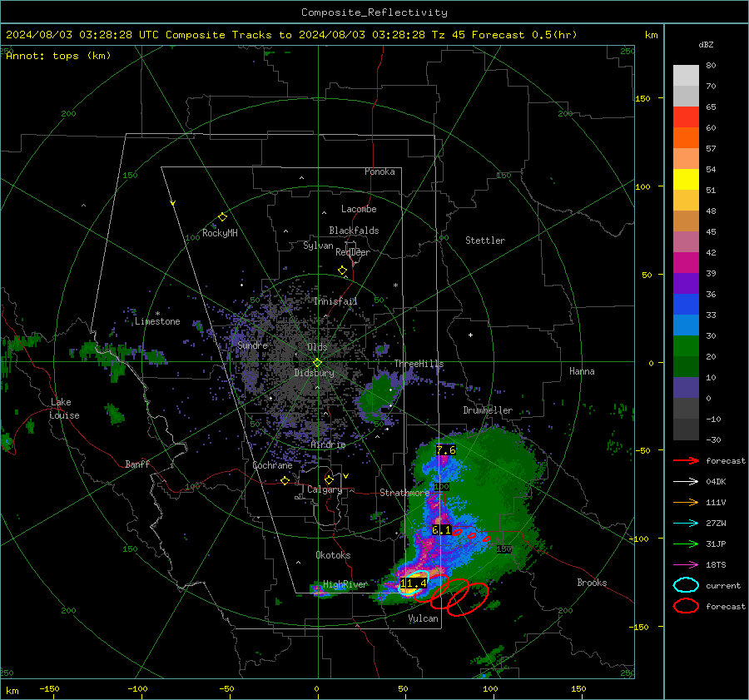Click the cyan 'current' ellipse legend icon
Screen dimensions: 749x700
coord(686,585)
